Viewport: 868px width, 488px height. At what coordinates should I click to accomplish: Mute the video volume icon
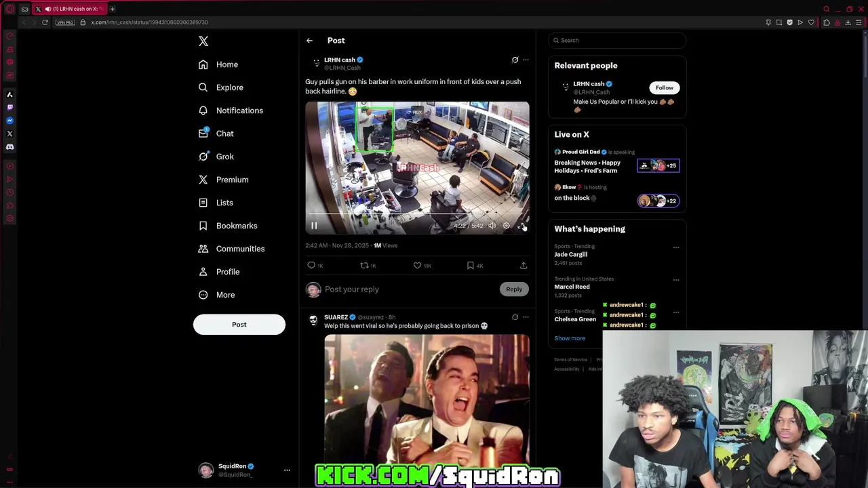[x=492, y=226]
